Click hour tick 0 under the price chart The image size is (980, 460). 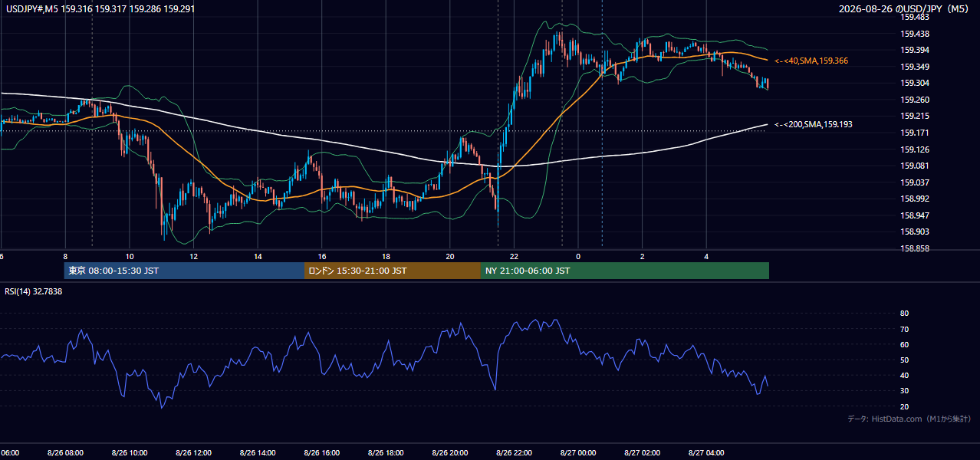pos(578,257)
